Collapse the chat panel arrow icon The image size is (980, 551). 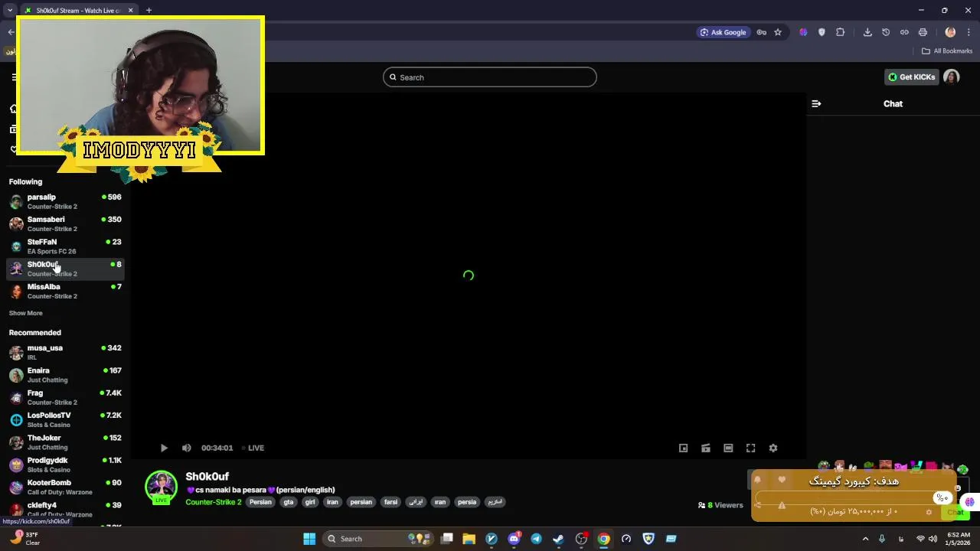point(816,103)
